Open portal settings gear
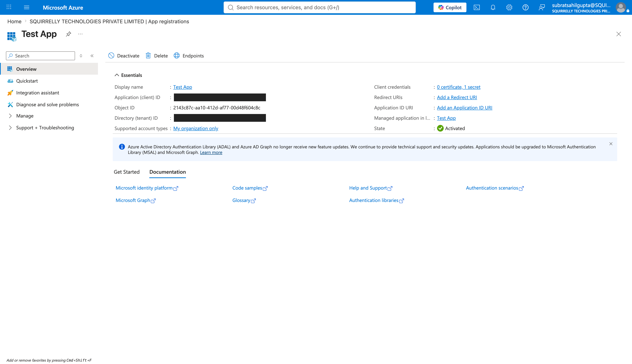The image size is (632, 364). tap(509, 7)
